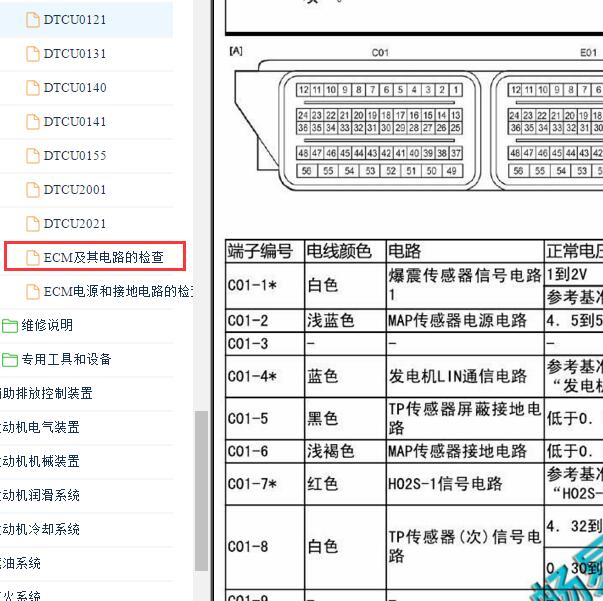Open the DTCU0140 document
This screenshot has width=603, height=601.
[x=75, y=88]
